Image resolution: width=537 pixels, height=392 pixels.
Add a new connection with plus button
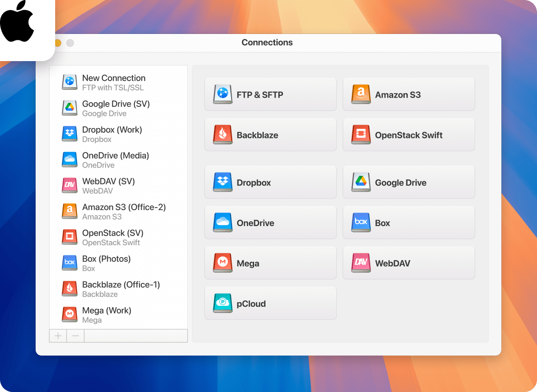[58, 336]
